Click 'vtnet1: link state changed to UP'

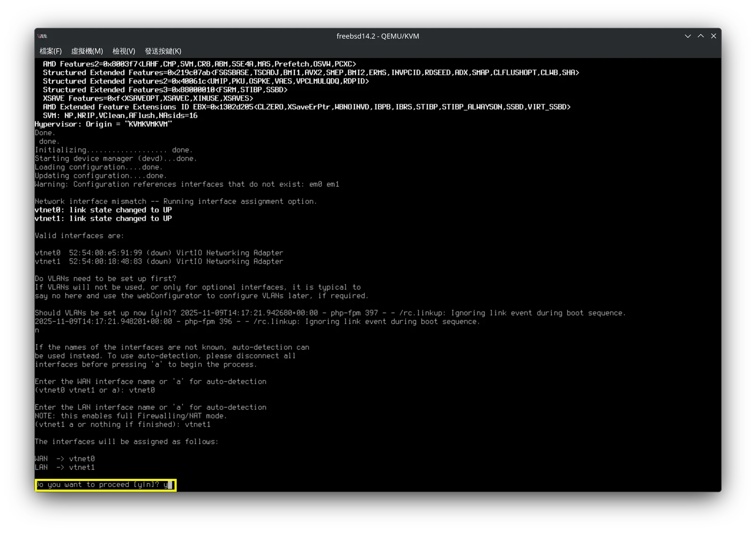point(103,218)
